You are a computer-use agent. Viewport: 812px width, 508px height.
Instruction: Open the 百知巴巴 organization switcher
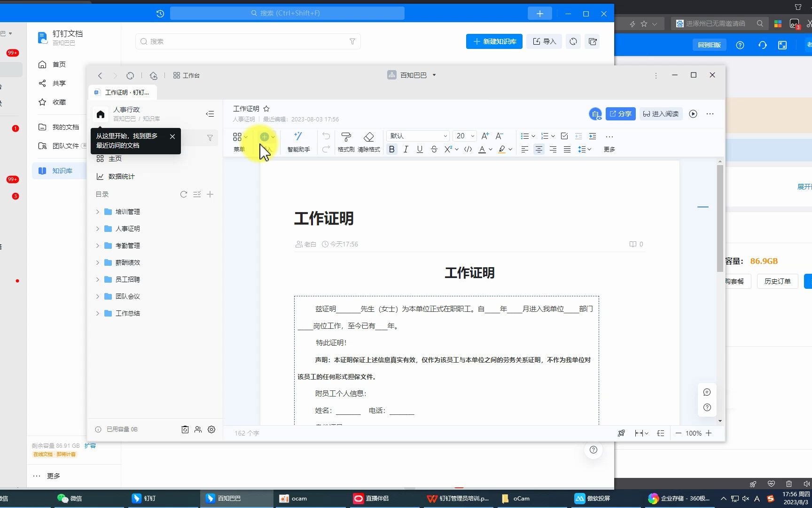(412, 75)
